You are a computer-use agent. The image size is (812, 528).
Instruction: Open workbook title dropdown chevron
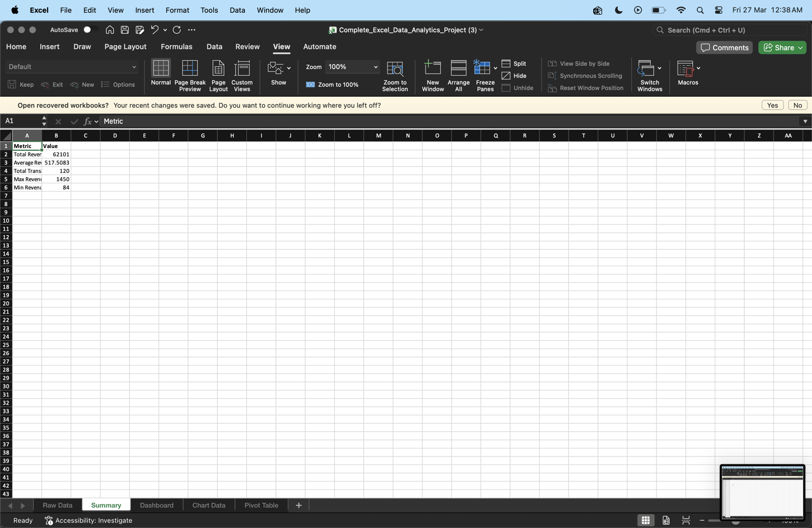click(481, 30)
